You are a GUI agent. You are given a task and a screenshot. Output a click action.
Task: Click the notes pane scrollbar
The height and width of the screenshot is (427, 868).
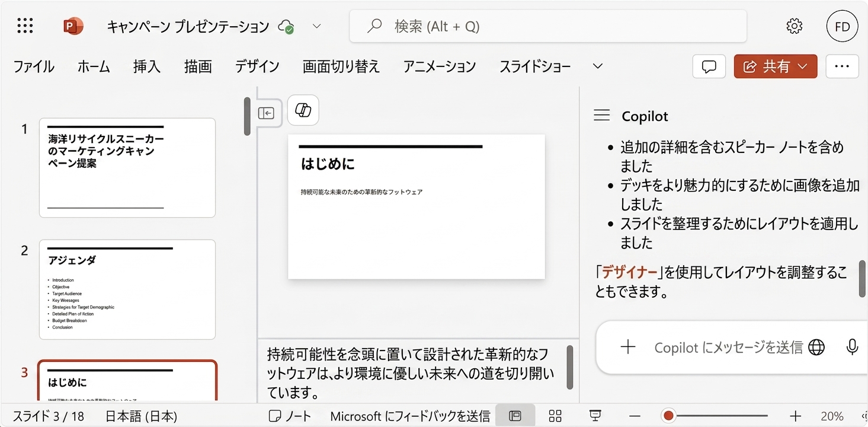[570, 367]
